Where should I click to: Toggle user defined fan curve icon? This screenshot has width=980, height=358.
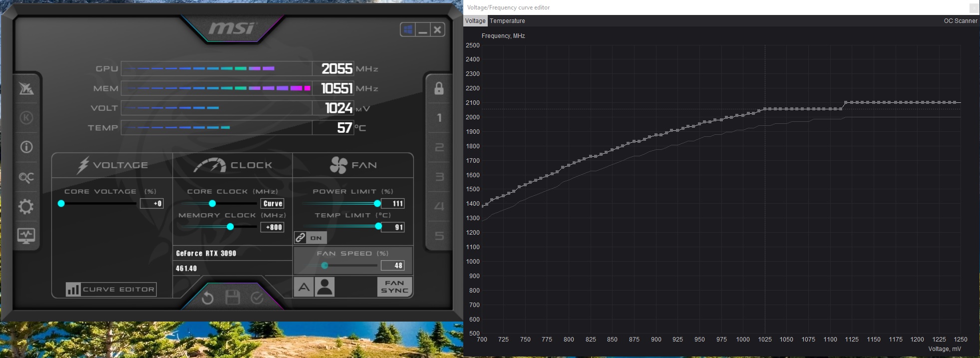tap(325, 287)
